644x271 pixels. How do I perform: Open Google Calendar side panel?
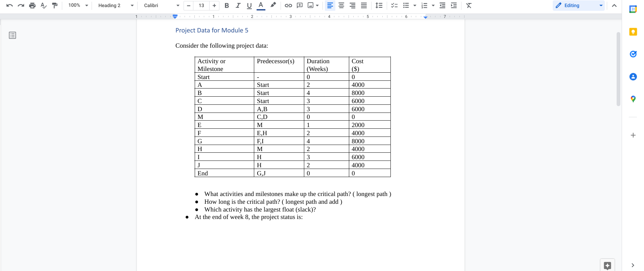tap(633, 9)
